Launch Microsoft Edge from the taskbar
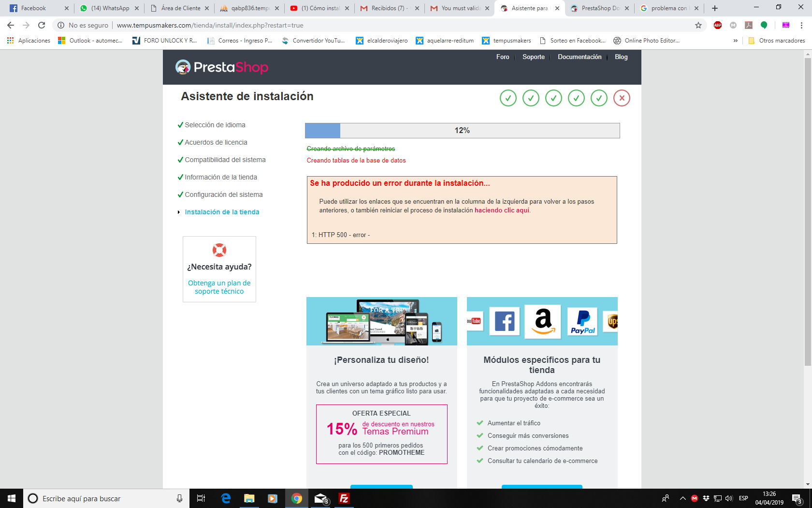The width and height of the screenshot is (812, 508). (226, 498)
